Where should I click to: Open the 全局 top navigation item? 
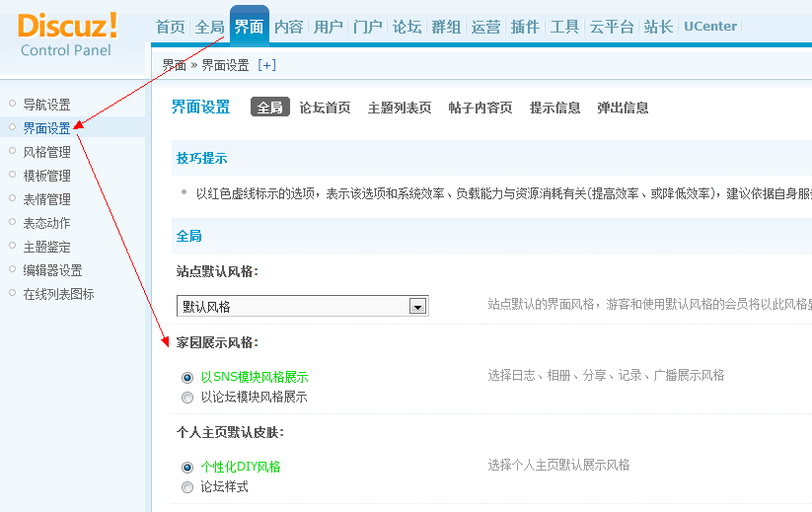(210, 27)
